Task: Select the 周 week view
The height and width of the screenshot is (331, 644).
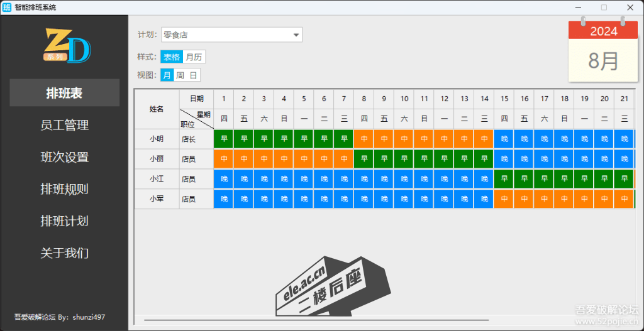Action: tap(180, 75)
